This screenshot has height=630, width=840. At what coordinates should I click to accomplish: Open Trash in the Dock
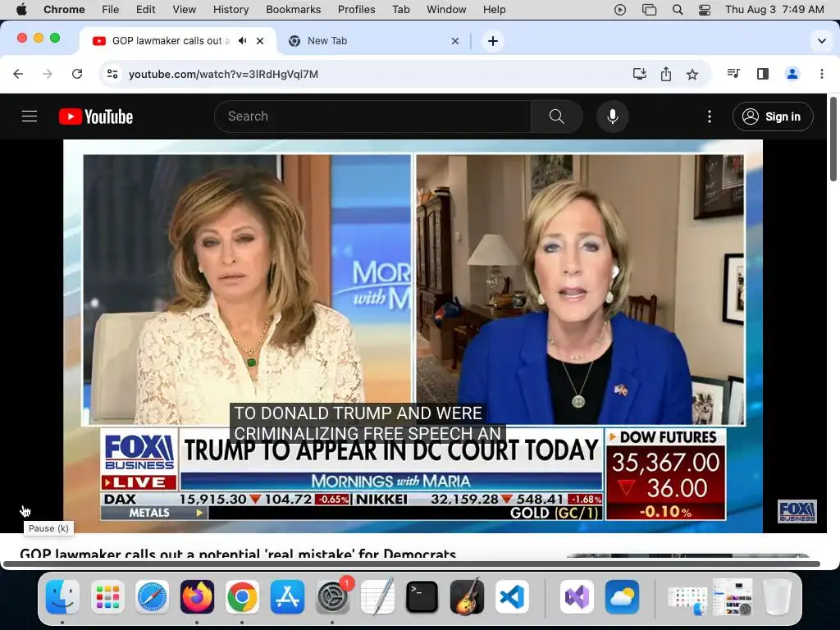click(x=778, y=597)
